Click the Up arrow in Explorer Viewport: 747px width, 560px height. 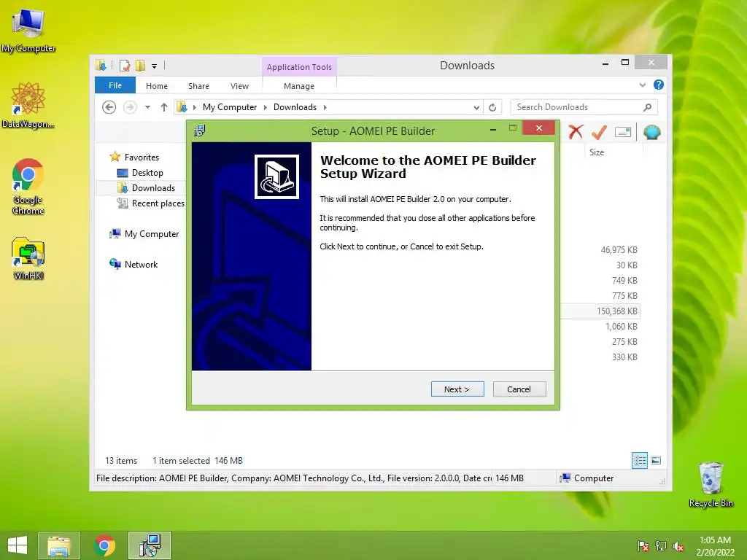[164, 107]
